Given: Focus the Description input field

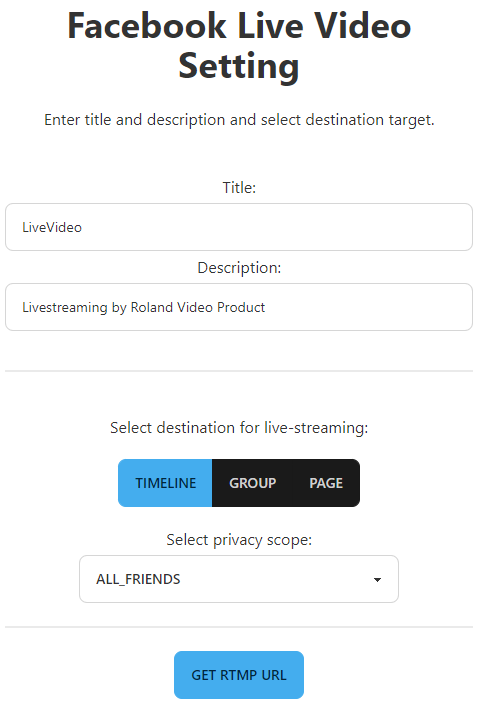Looking at the screenshot, I should tap(239, 307).
